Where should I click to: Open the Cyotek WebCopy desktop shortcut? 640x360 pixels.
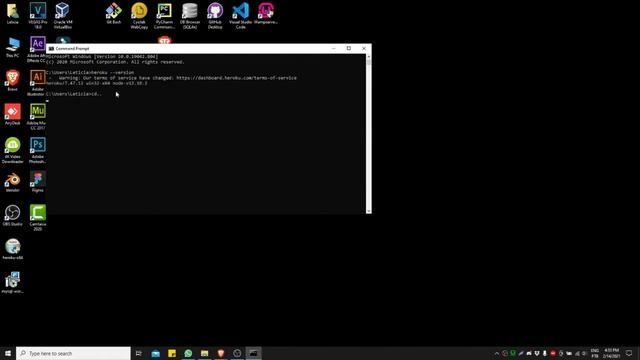[139, 16]
